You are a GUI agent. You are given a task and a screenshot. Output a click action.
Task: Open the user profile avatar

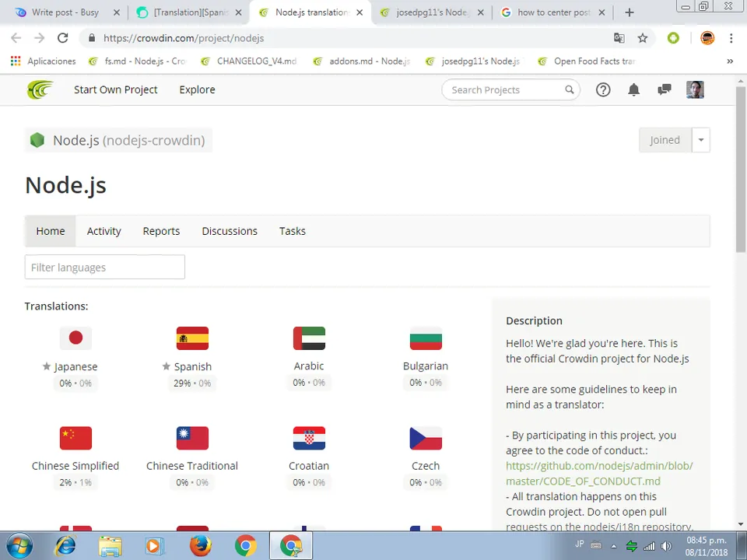click(695, 89)
